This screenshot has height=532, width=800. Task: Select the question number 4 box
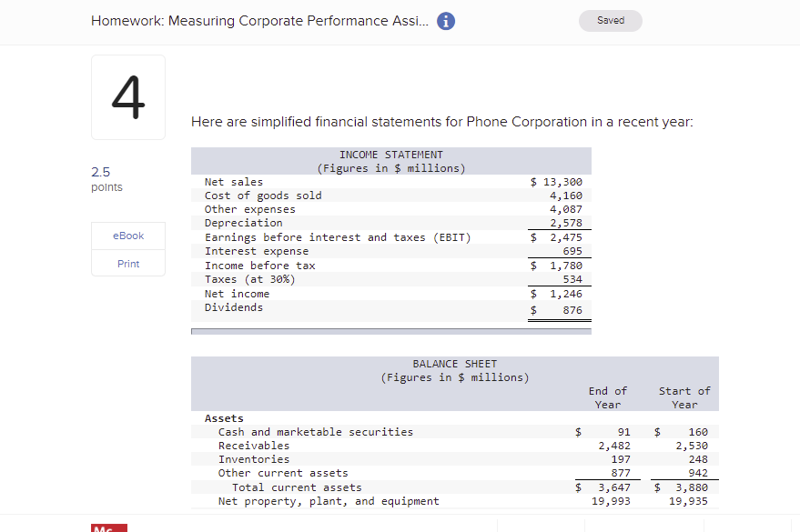[127, 96]
